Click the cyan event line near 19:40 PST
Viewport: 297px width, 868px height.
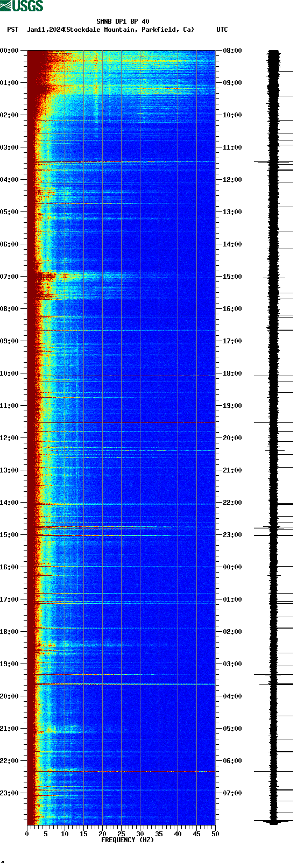tap(121, 684)
